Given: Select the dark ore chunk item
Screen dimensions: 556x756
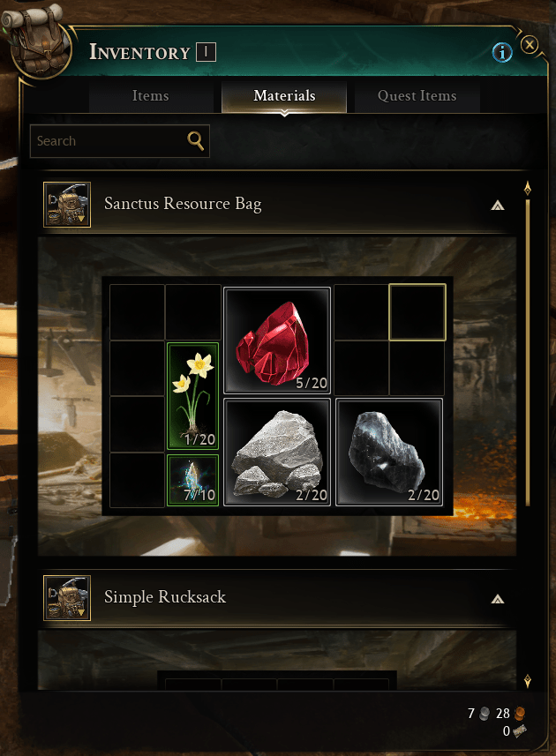Looking at the screenshot, I should [x=388, y=452].
